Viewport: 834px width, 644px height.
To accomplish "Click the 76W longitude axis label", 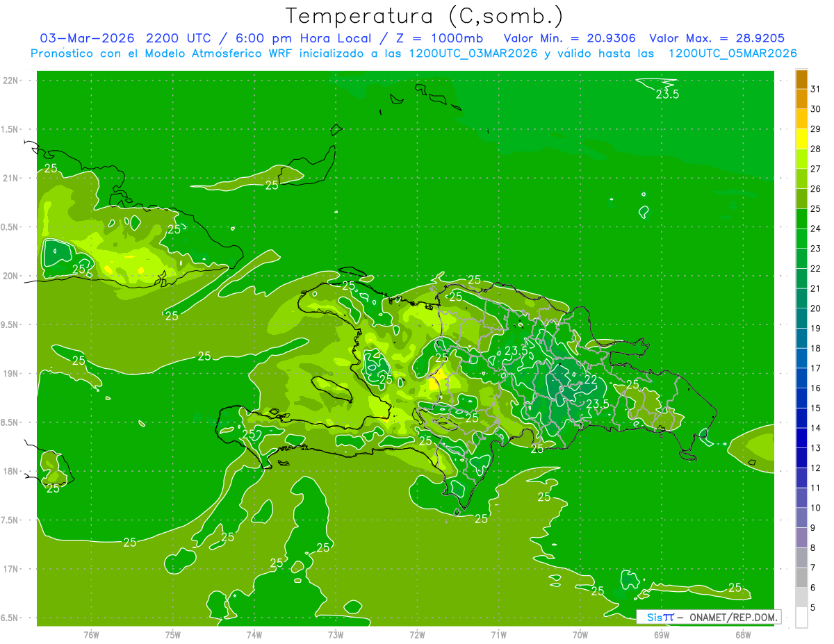I will (x=91, y=634).
